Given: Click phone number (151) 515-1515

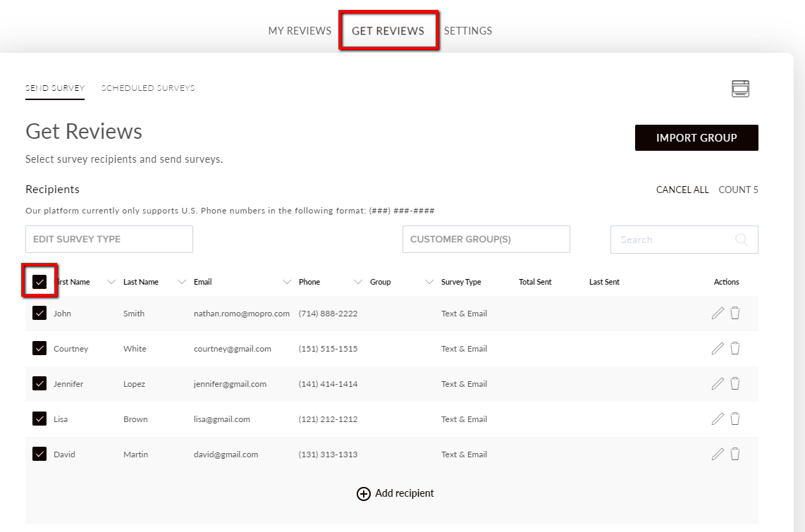Looking at the screenshot, I should point(328,349).
